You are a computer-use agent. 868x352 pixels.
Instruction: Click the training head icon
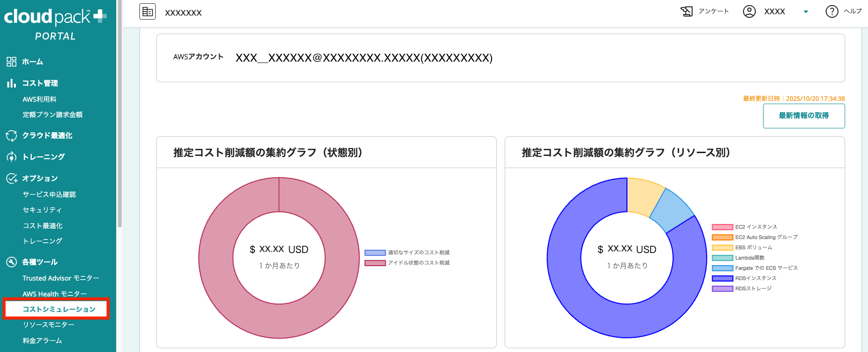[x=11, y=157]
